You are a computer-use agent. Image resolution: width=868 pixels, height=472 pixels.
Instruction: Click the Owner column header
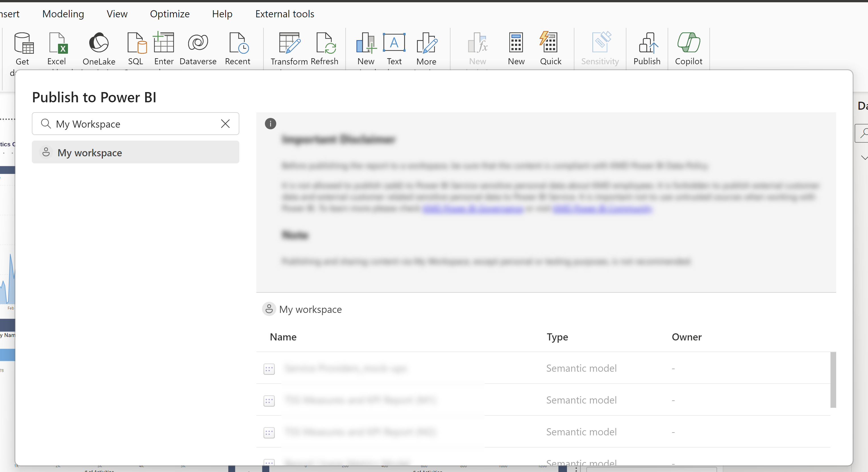pos(686,337)
